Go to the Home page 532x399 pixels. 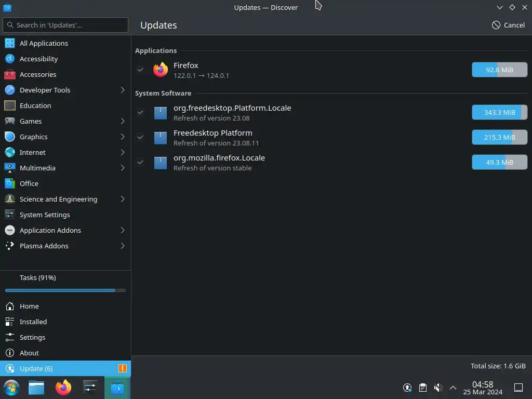pyautogui.click(x=65, y=306)
